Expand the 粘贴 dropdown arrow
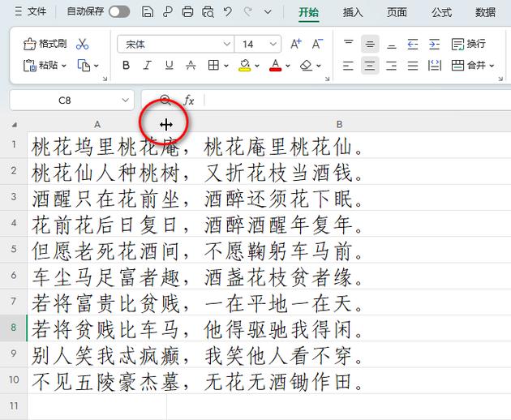Image resolution: width=511 pixels, height=420 pixels. (x=64, y=66)
